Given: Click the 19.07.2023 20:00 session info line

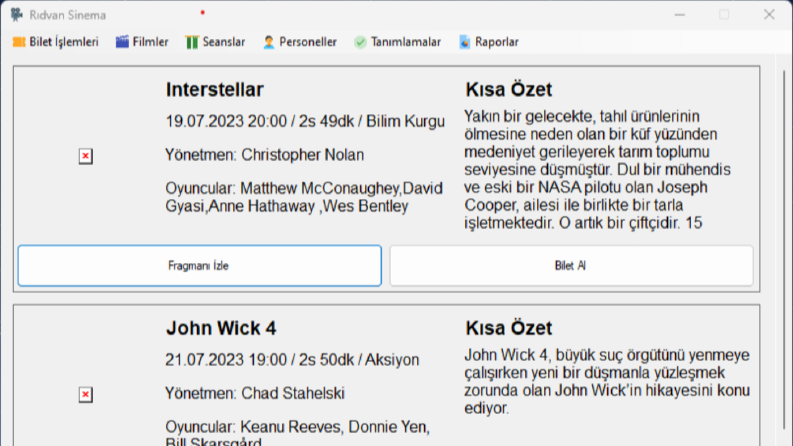Looking at the screenshot, I should pyautogui.click(x=305, y=121).
